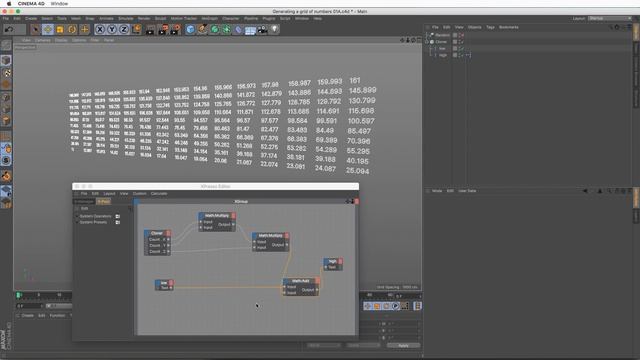Toggle Y axis lock
This screenshot has width=640, height=360.
tap(112, 29)
